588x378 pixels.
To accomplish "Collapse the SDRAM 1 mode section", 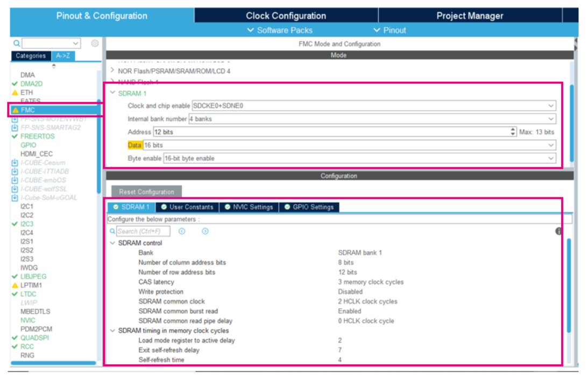I will point(112,93).
